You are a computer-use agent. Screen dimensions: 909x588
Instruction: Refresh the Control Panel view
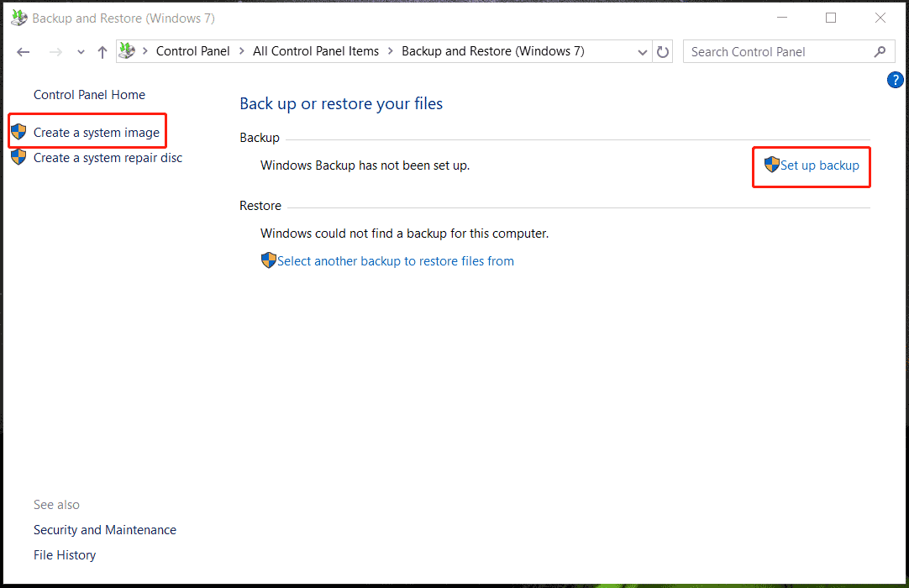(x=663, y=52)
